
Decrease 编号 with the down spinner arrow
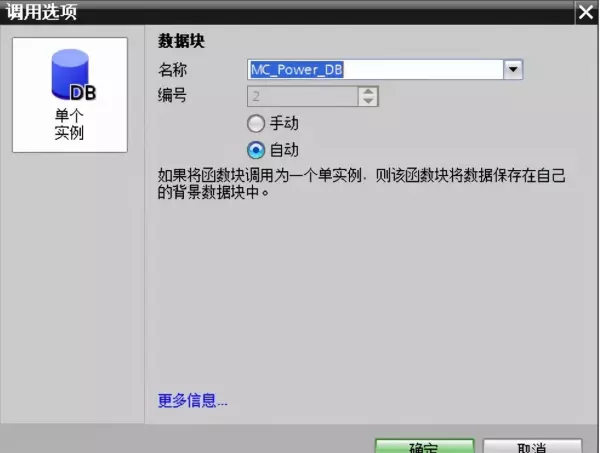[x=368, y=101]
